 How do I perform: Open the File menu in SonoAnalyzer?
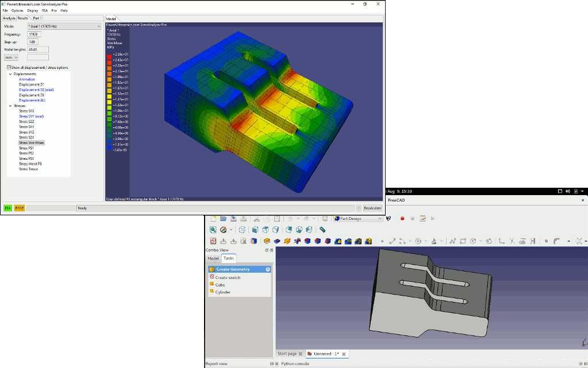click(x=5, y=10)
